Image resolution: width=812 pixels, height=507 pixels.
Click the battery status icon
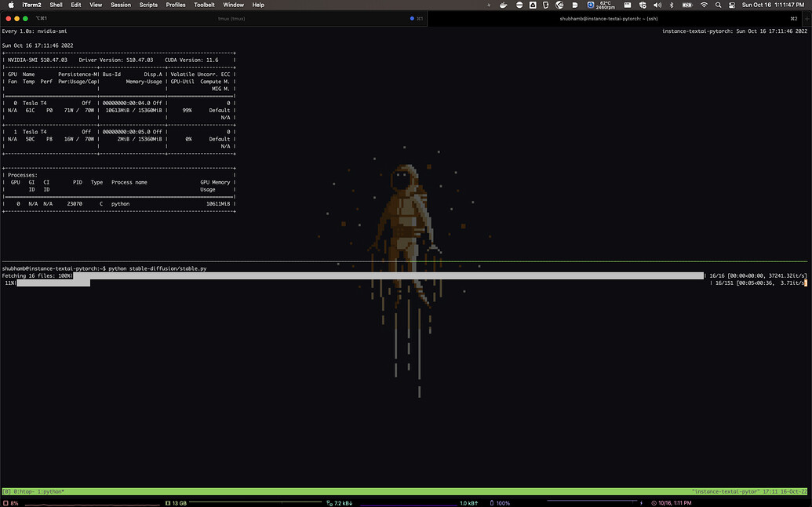[689, 5]
